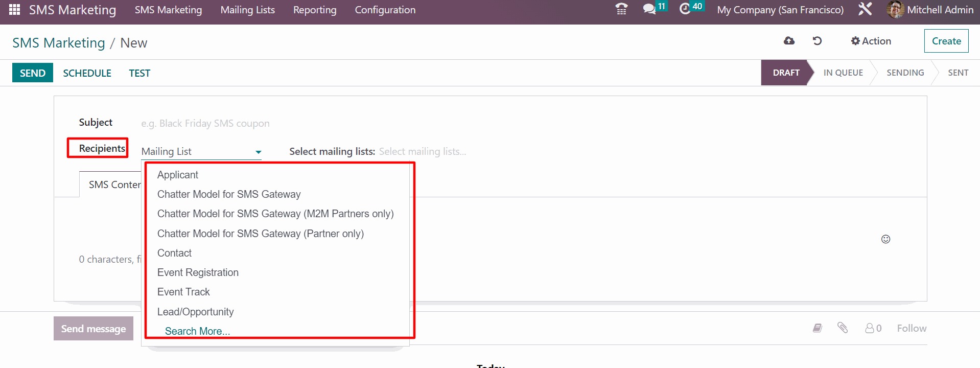Click SMS Marketing breadcrumb link
980x368 pixels.
point(59,43)
